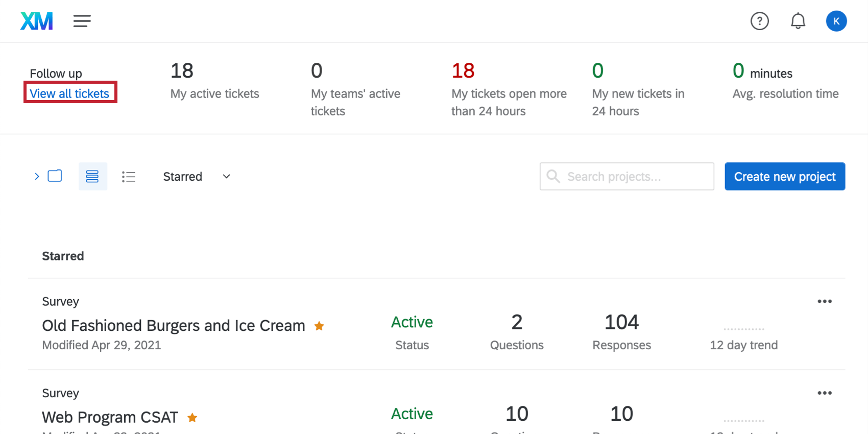
Task: Open options menu for Web Program CSAT
Action: point(824,393)
